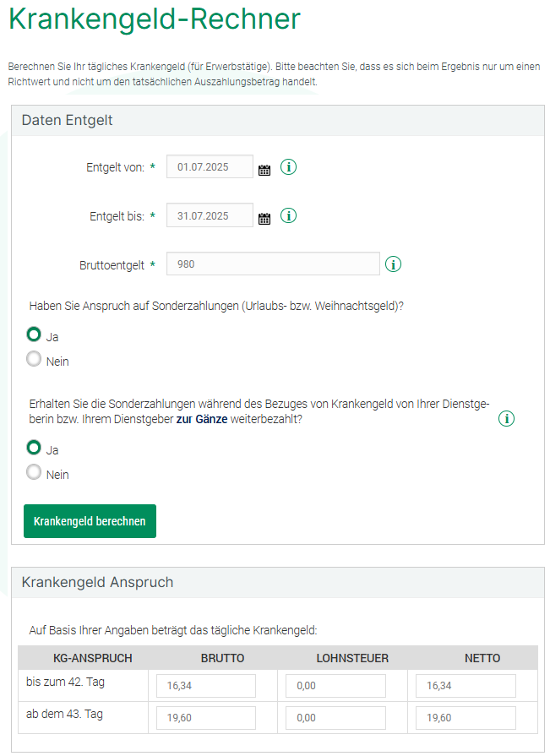
Task: Click Brutto value for bis zum 42. Tag
Action: tap(205, 686)
